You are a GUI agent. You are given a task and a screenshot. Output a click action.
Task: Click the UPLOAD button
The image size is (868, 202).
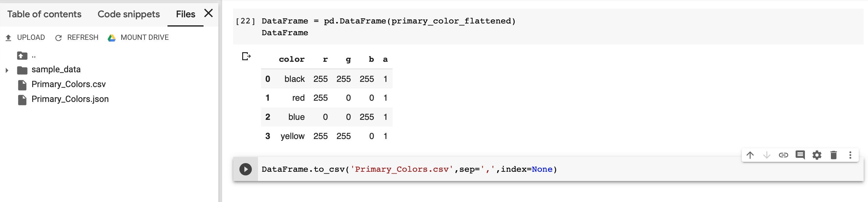(x=25, y=37)
